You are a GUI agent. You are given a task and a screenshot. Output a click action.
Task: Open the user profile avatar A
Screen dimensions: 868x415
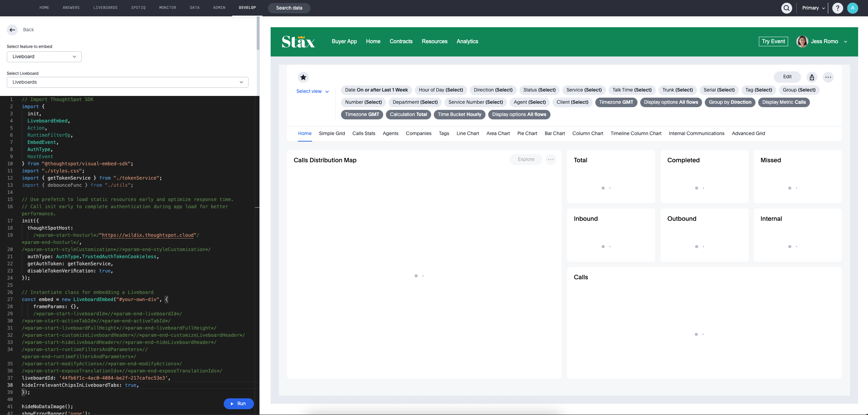(x=852, y=8)
